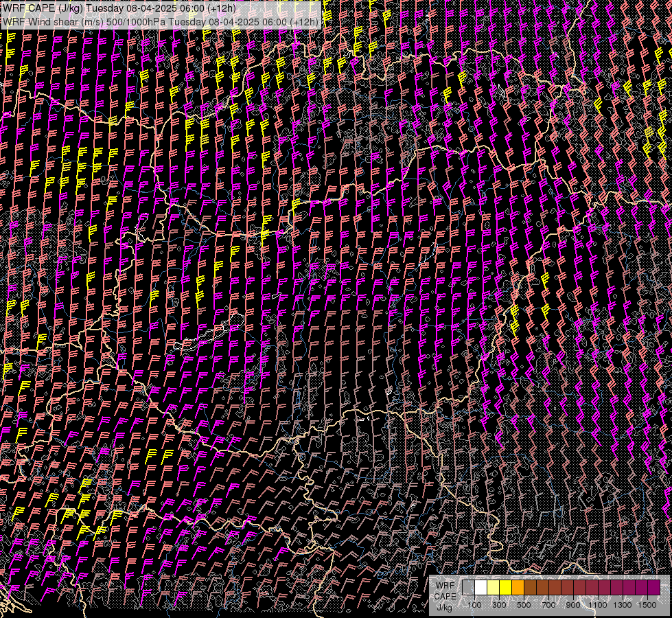Click the bright yellow swatch after 300

click(x=506, y=587)
